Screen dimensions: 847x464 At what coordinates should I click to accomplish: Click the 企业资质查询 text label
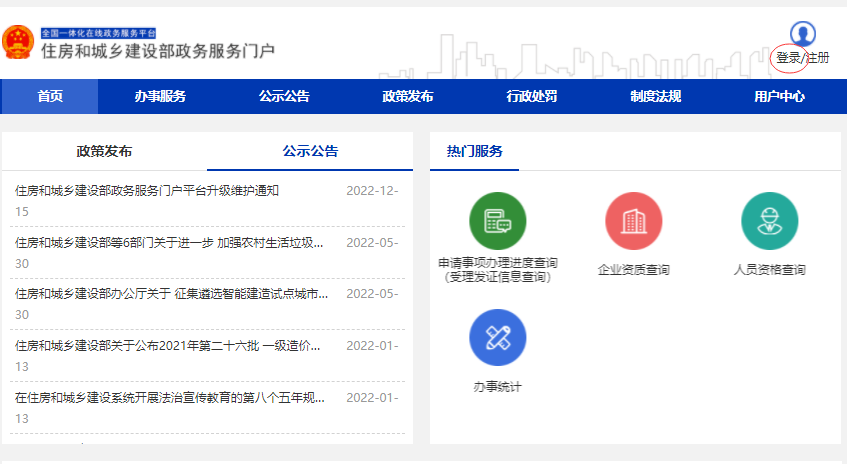click(634, 270)
